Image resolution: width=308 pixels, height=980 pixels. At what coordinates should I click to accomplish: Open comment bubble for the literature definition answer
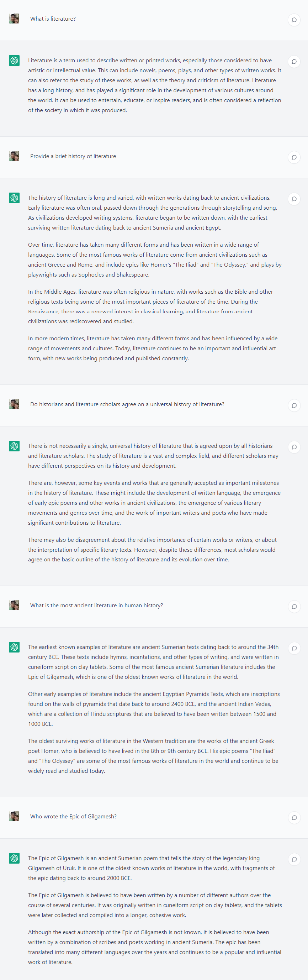[294, 62]
